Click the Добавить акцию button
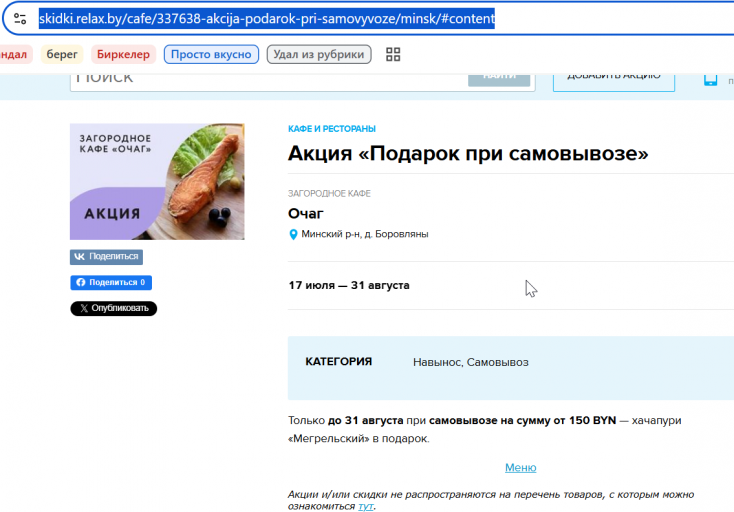The image size is (734, 512). (x=614, y=81)
